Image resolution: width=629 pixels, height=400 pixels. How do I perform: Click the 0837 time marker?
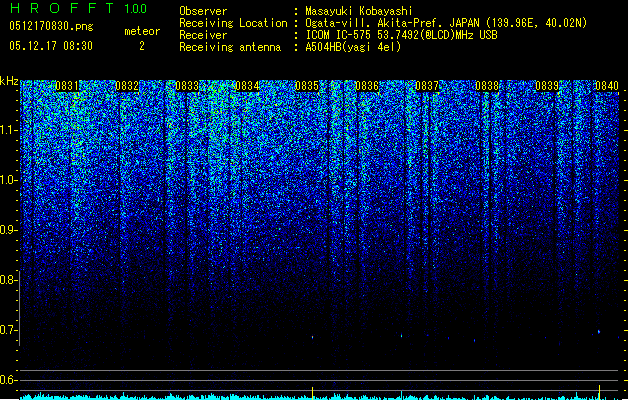(427, 86)
